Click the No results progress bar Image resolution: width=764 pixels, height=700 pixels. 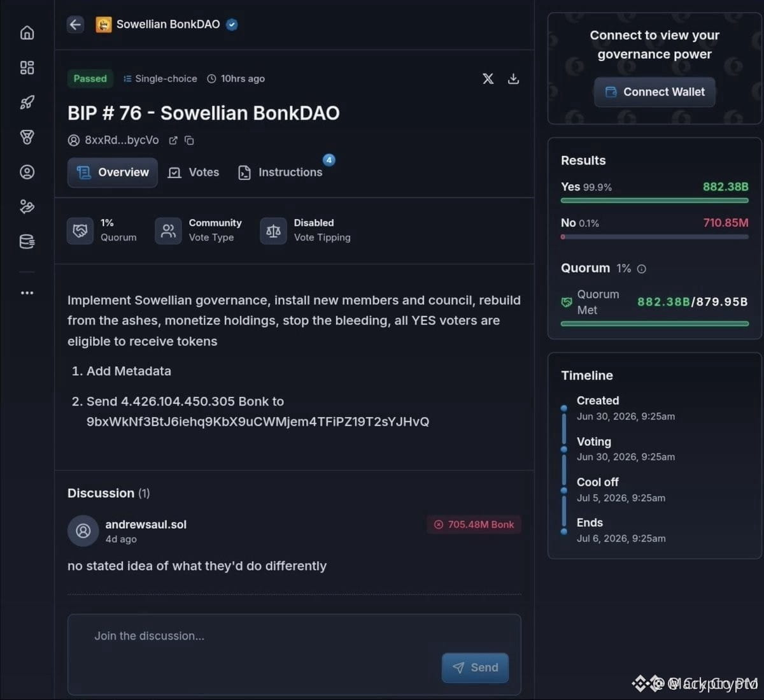654,237
